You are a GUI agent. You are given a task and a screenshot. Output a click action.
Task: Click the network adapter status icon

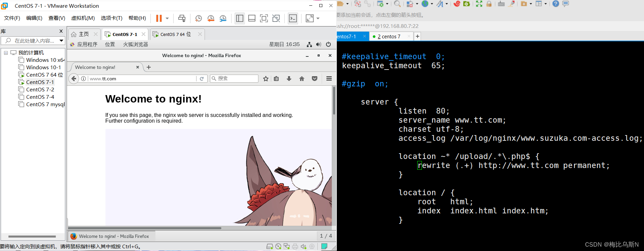[287, 247]
